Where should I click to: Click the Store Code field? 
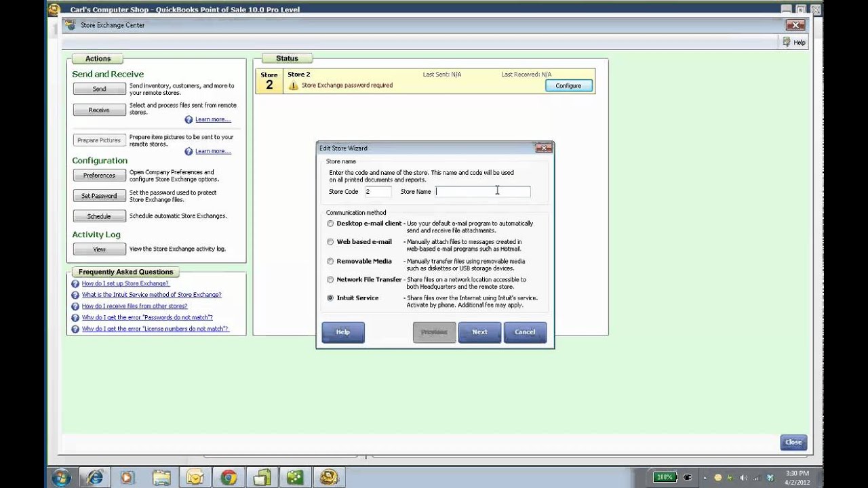point(378,192)
